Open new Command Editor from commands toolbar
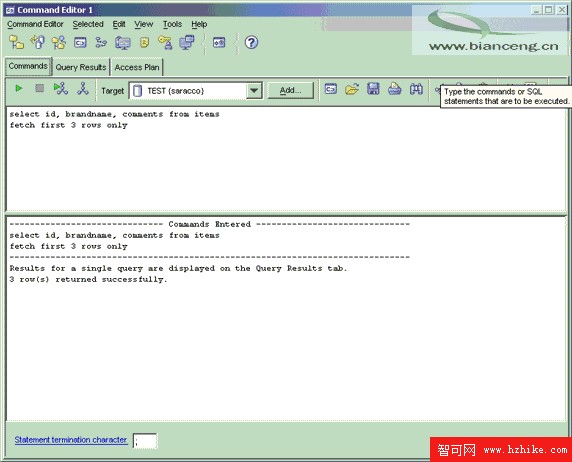 [331, 89]
